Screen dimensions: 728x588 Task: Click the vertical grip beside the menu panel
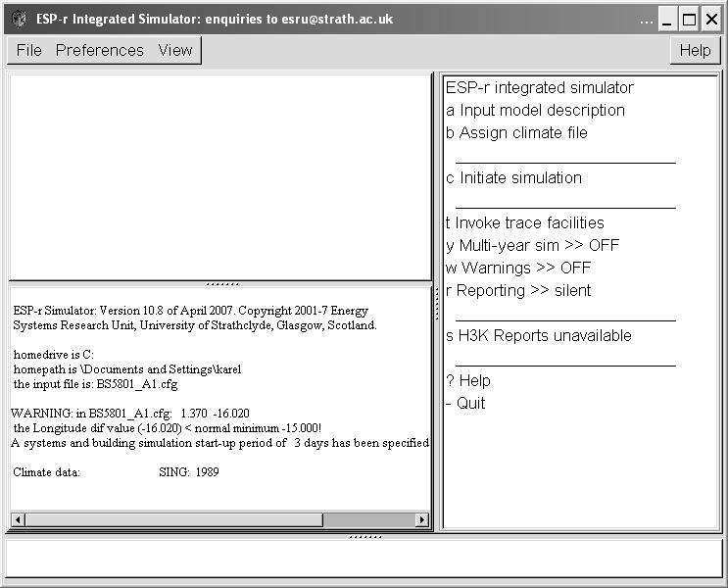click(437, 304)
